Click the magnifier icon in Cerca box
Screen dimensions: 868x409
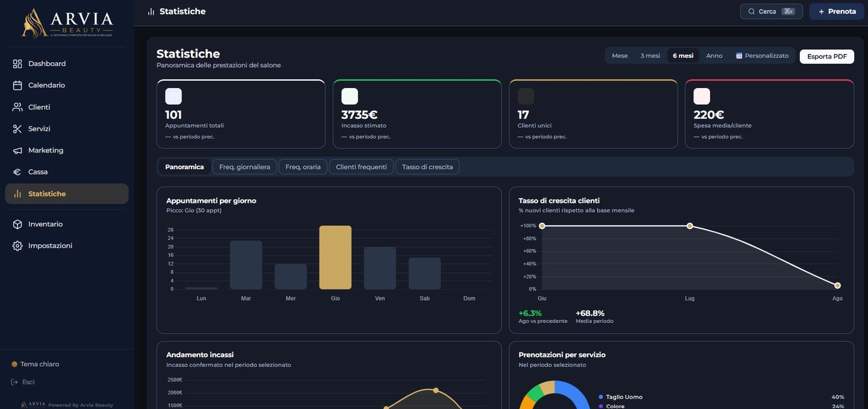(752, 12)
